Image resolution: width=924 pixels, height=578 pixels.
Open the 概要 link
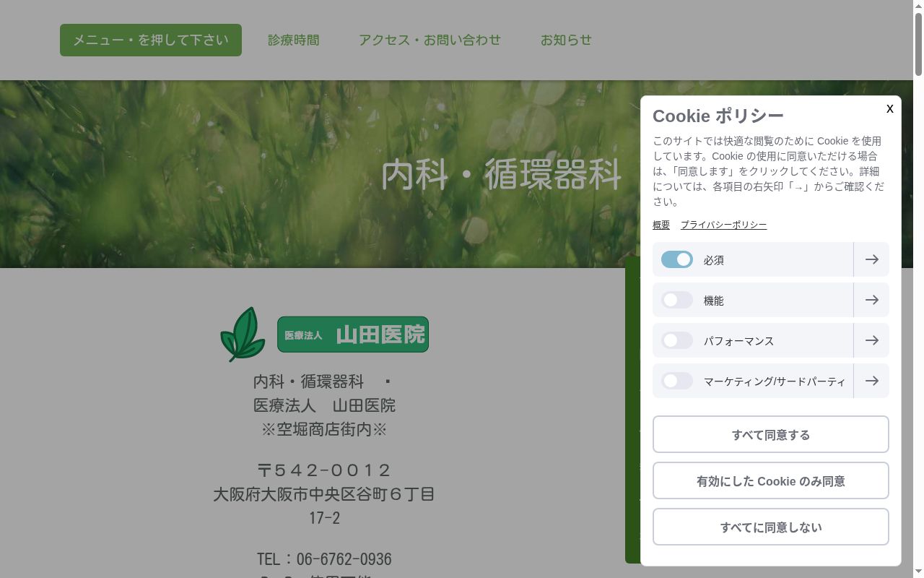tap(661, 225)
